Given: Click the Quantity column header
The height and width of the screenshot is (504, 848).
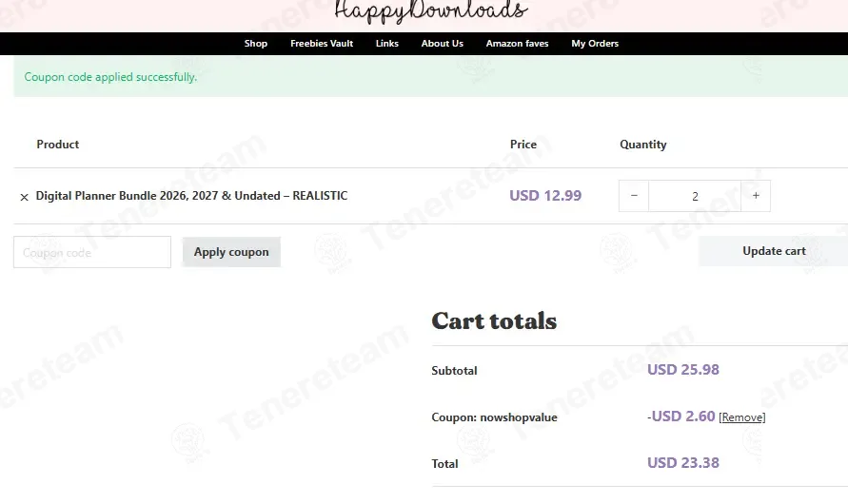Looking at the screenshot, I should (x=643, y=145).
